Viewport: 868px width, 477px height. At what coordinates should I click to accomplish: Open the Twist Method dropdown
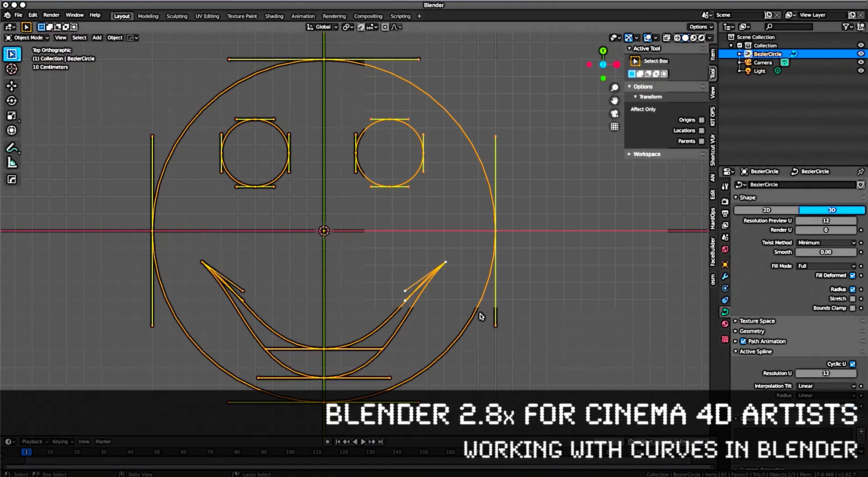coord(826,243)
